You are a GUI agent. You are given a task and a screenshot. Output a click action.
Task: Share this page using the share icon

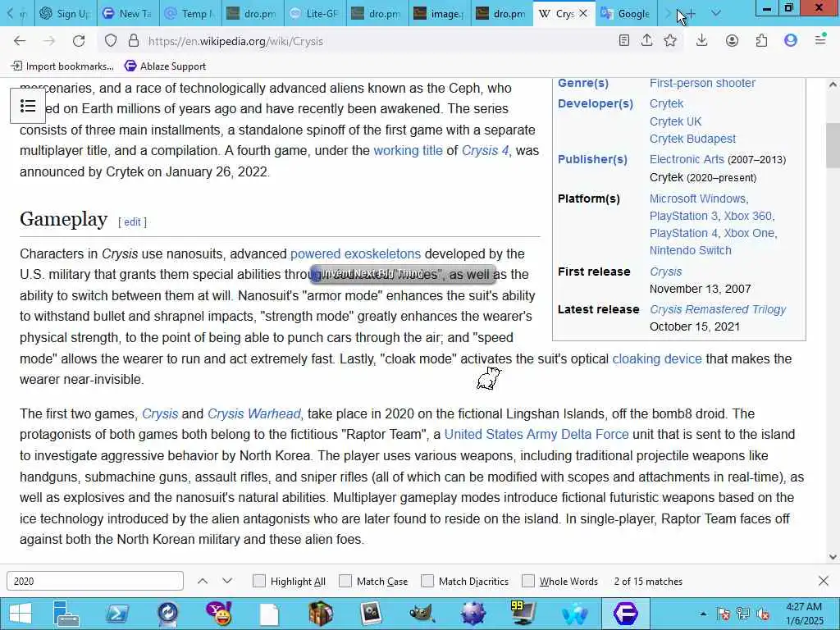point(647,41)
